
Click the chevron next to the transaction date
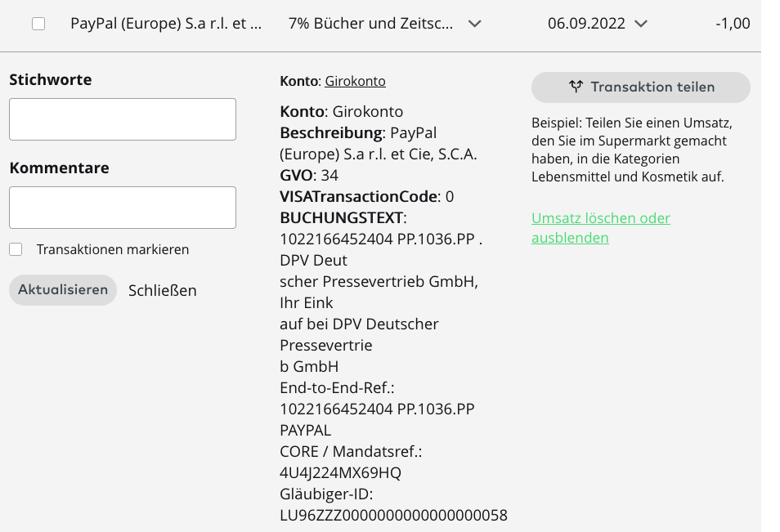(x=643, y=24)
